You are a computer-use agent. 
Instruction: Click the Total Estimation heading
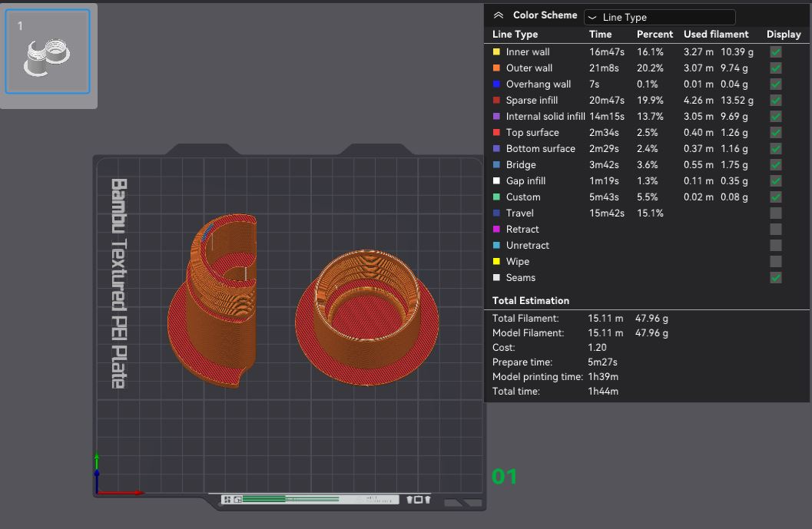click(x=530, y=301)
